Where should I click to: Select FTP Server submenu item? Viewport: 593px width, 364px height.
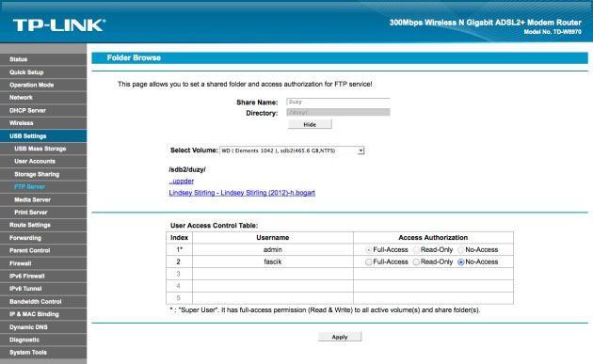(43, 187)
